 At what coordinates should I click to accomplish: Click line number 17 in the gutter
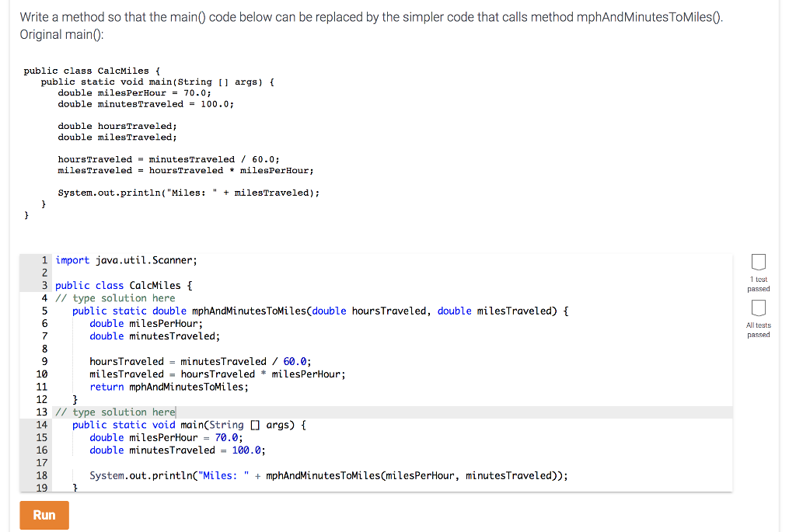(42, 463)
